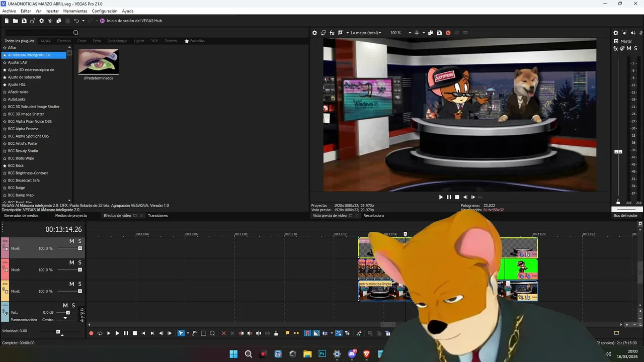Toggle loop playback in transport bar

pos(100,333)
